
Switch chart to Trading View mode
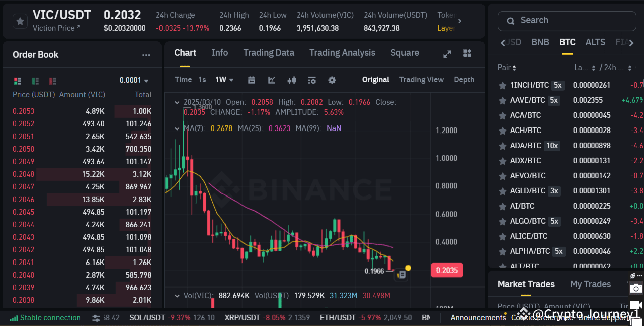pyautogui.click(x=422, y=80)
